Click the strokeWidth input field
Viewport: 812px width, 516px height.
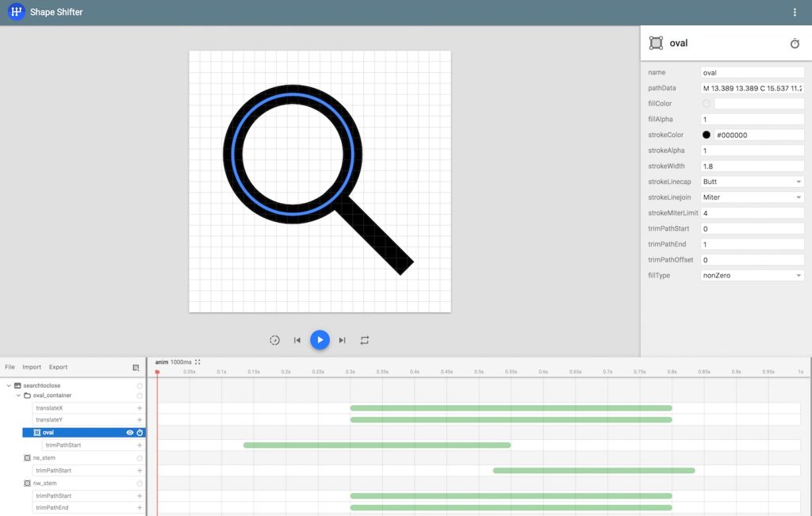tap(752, 166)
